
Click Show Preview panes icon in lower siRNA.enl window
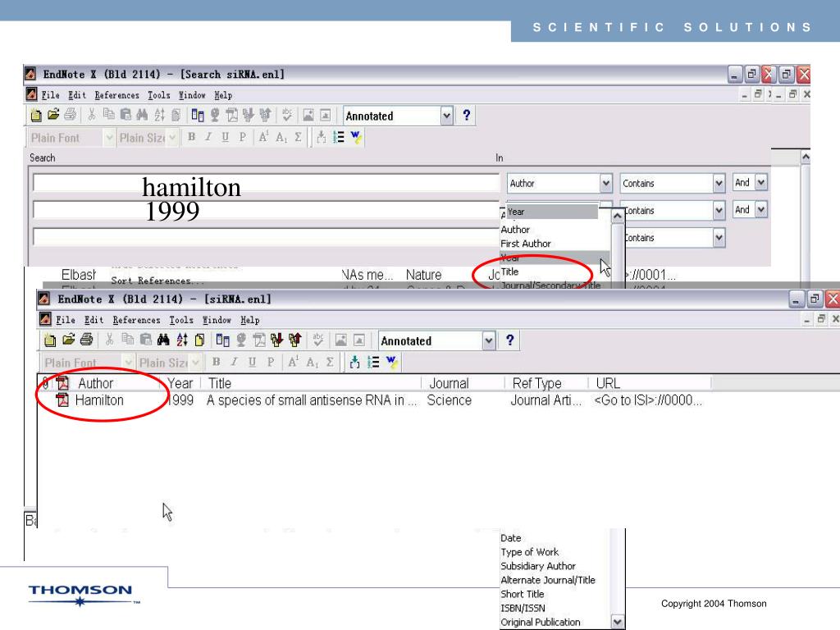click(x=223, y=340)
